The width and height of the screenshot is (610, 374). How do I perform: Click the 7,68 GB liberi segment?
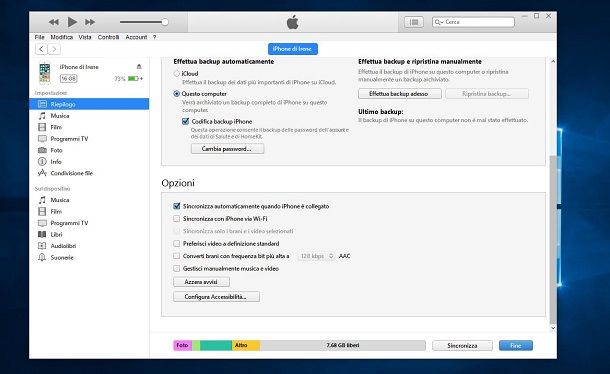click(343, 345)
